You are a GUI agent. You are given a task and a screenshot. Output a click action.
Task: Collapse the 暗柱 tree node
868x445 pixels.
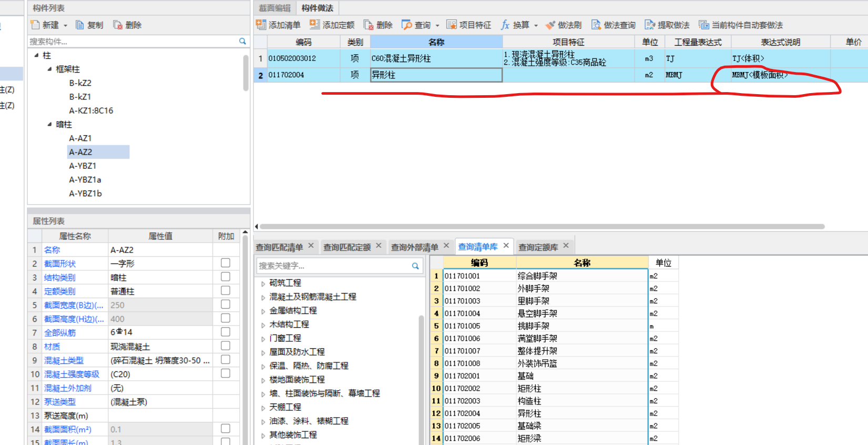(x=49, y=125)
